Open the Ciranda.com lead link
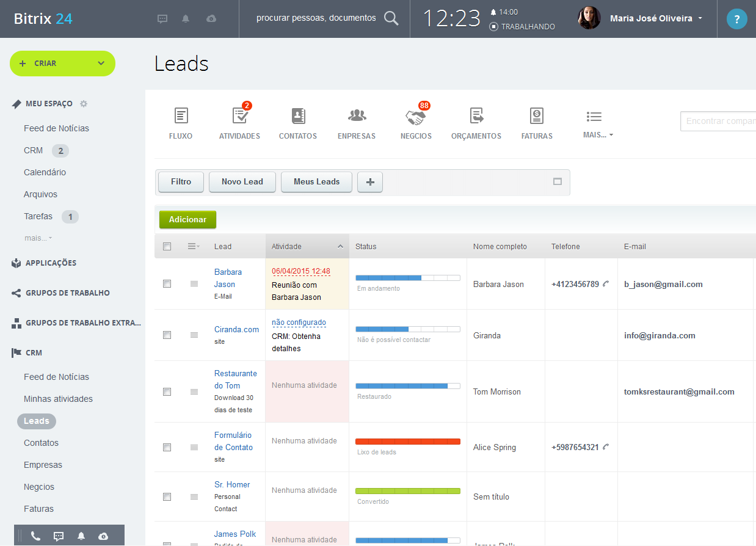 coord(236,329)
